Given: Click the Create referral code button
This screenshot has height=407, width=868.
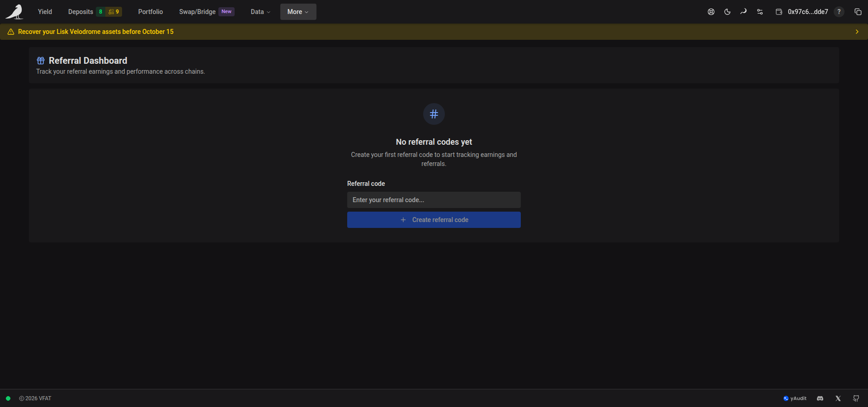Looking at the screenshot, I should coord(434,220).
